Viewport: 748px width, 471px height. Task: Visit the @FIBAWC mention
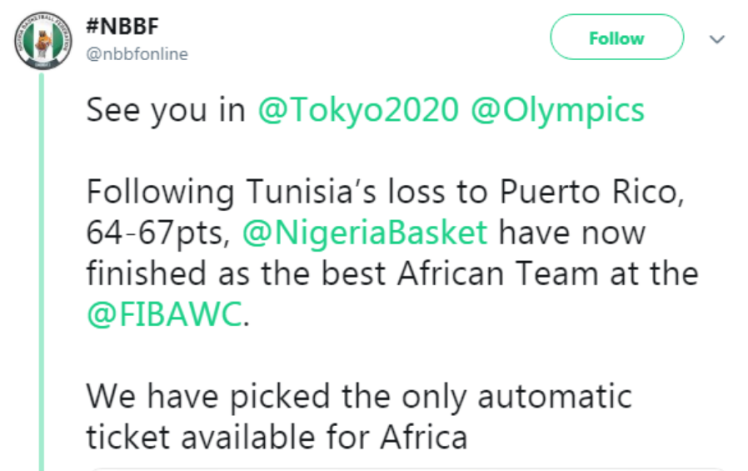pyautogui.click(x=165, y=314)
